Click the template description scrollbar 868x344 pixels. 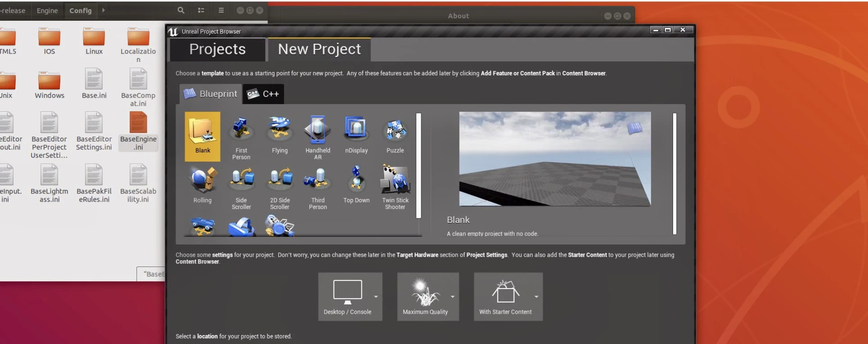click(674, 174)
